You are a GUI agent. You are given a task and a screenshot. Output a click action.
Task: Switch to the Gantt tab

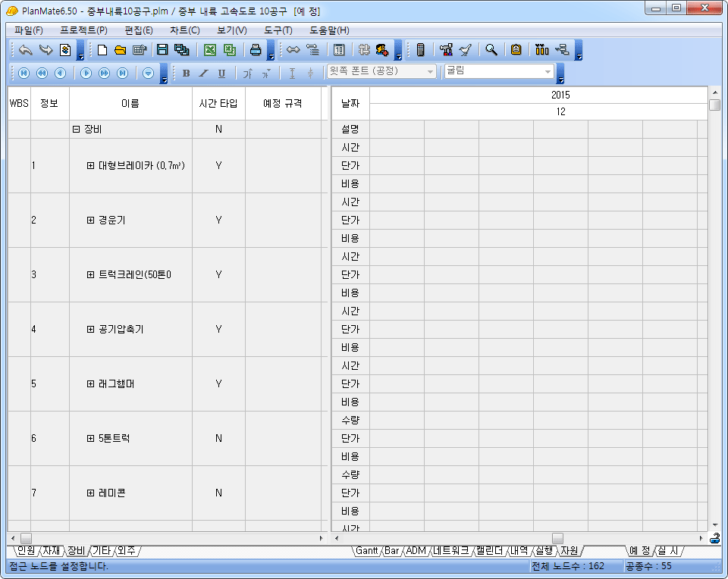(x=367, y=551)
